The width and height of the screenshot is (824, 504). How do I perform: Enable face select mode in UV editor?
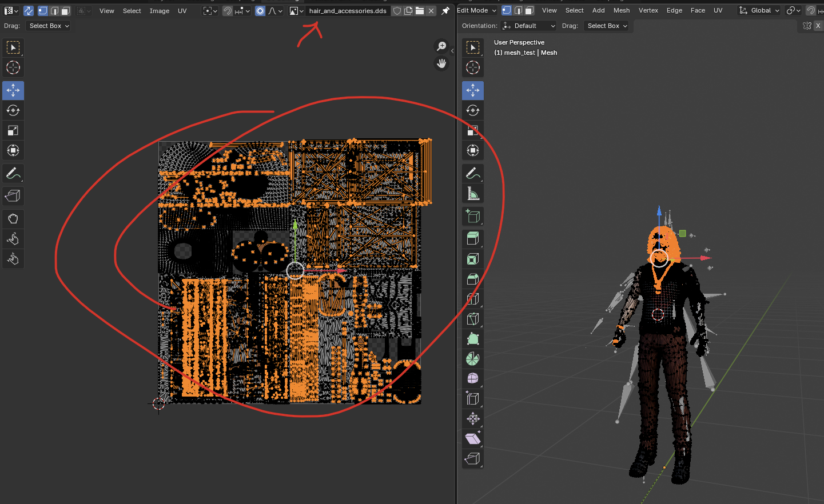66,11
